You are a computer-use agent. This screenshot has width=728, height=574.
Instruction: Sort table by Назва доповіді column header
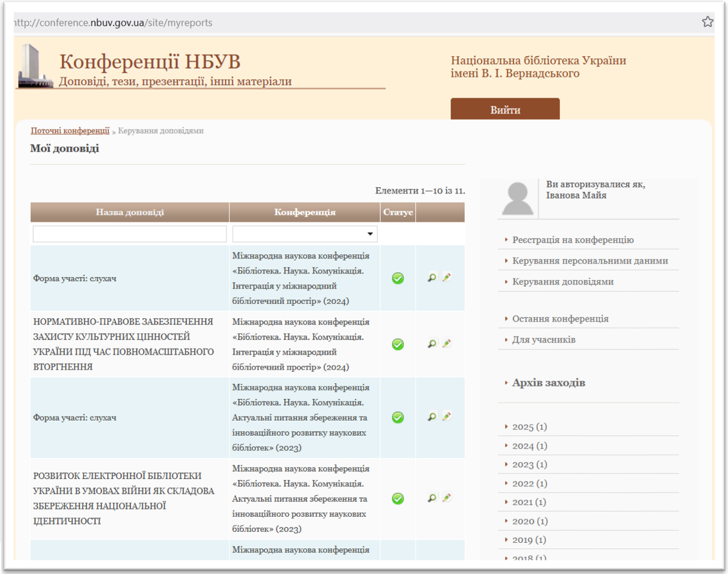click(x=130, y=212)
